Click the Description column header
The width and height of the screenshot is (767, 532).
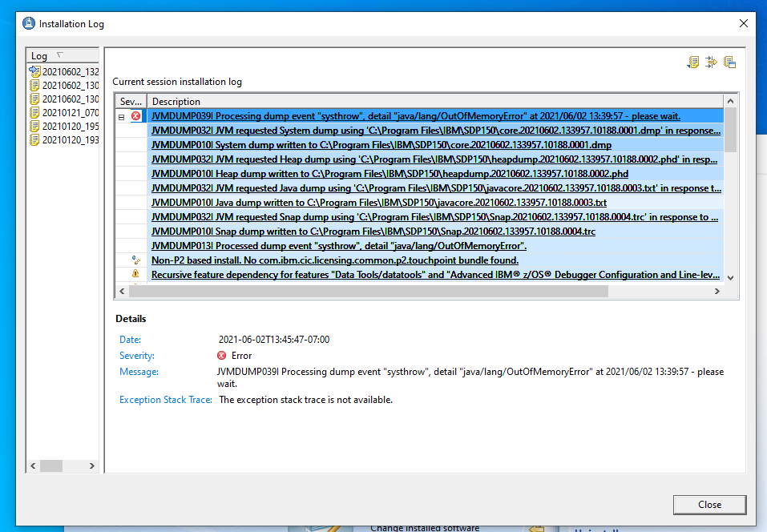tap(435, 101)
